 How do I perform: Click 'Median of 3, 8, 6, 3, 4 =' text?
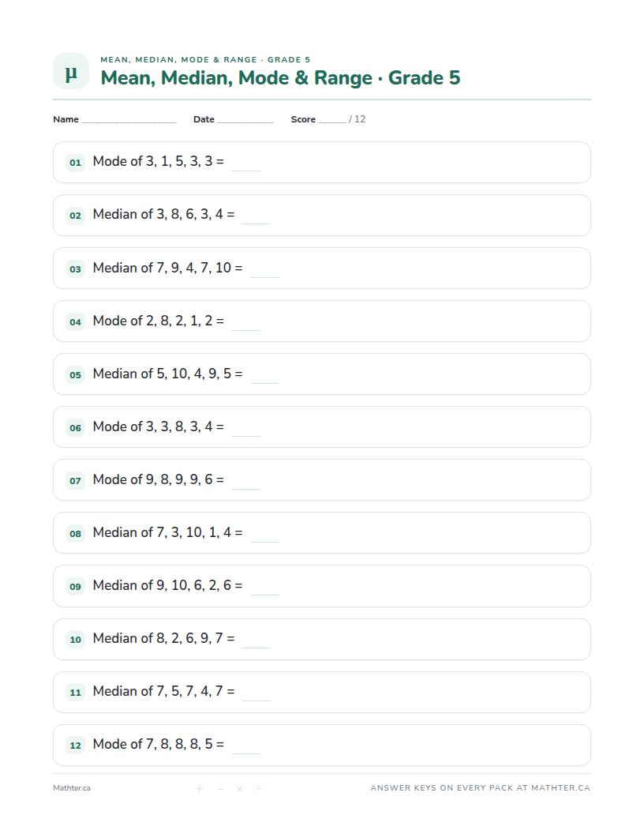pyautogui.click(x=163, y=214)
